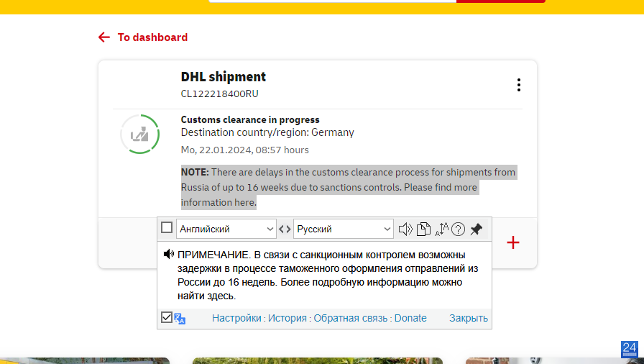Open translator help question mark icon

click(x=459, y=229)
